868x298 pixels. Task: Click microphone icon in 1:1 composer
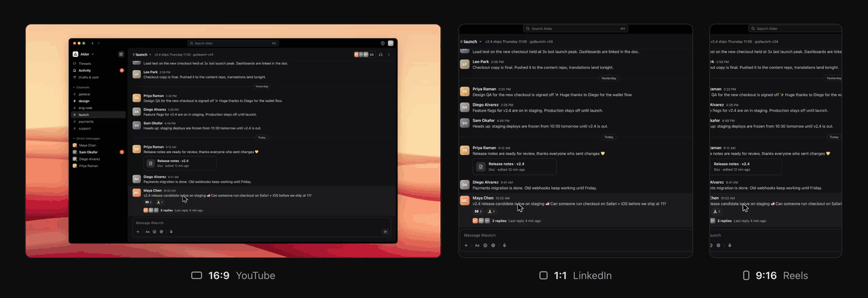point(504,245)
